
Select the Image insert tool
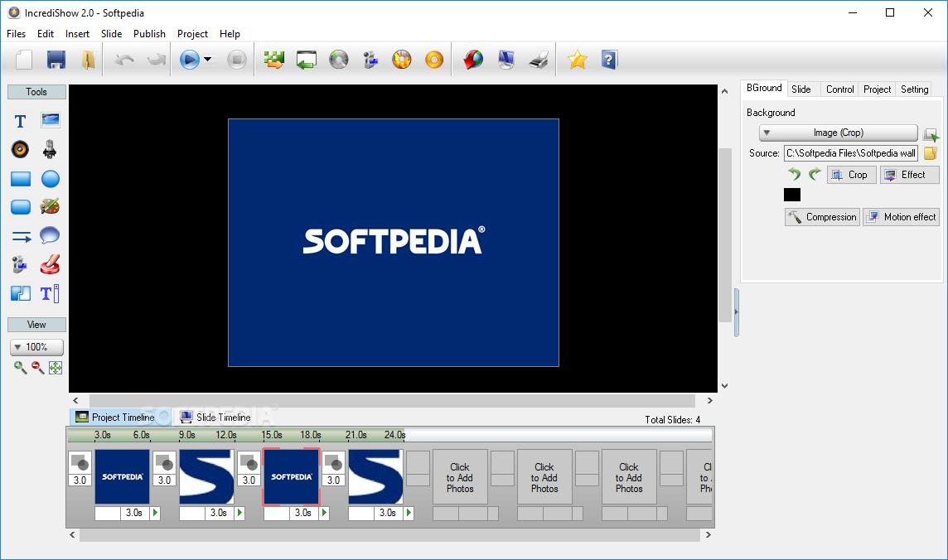point(51,120)
